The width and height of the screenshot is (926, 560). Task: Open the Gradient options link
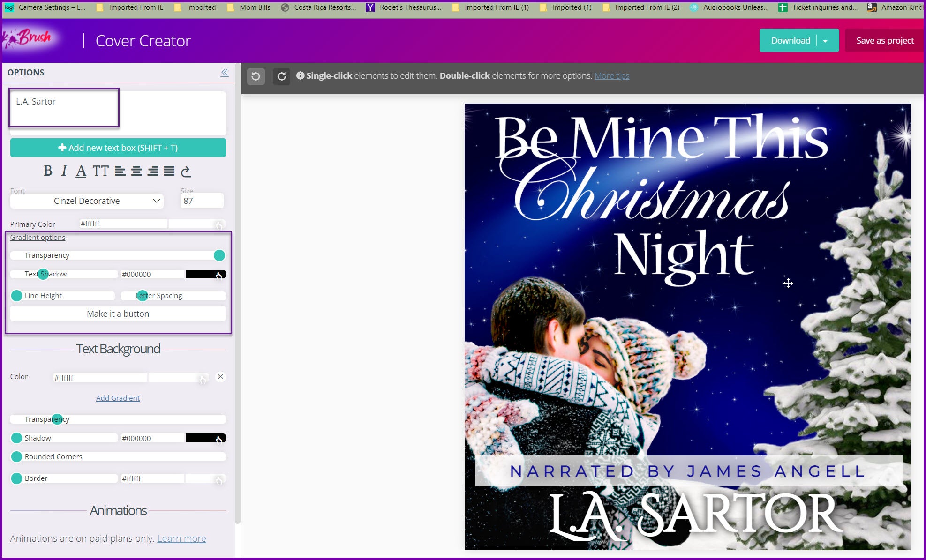click(x=38, y=238)
